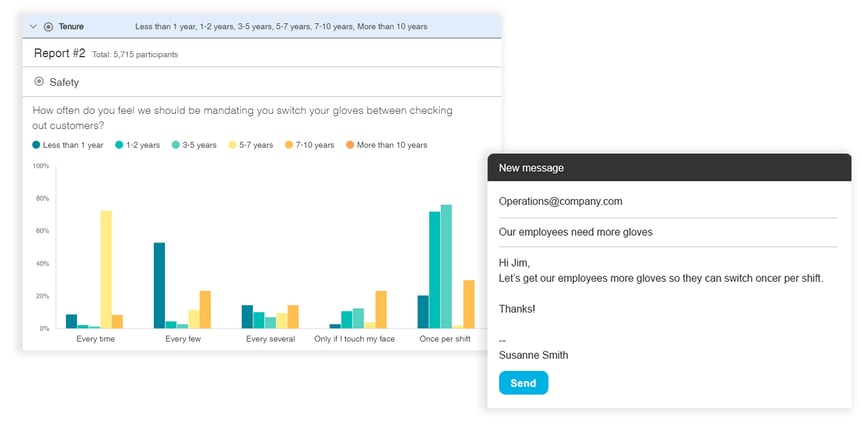Click the tall yellow bar under Every time
This screenshot has height=425, width=862.
(106, 270)
